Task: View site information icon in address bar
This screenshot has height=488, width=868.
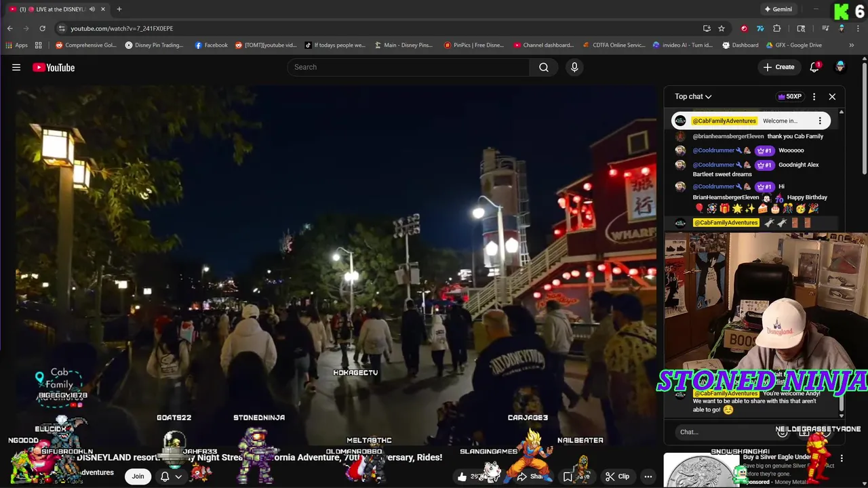Action: 62,28
